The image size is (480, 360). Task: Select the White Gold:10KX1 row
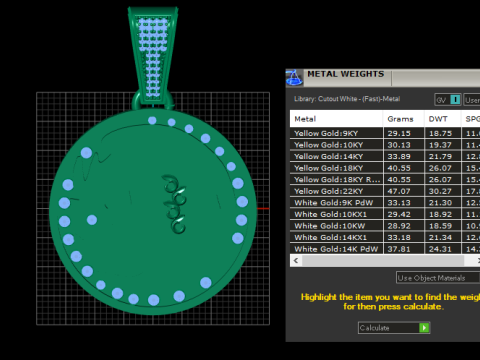tap(385, 214)
